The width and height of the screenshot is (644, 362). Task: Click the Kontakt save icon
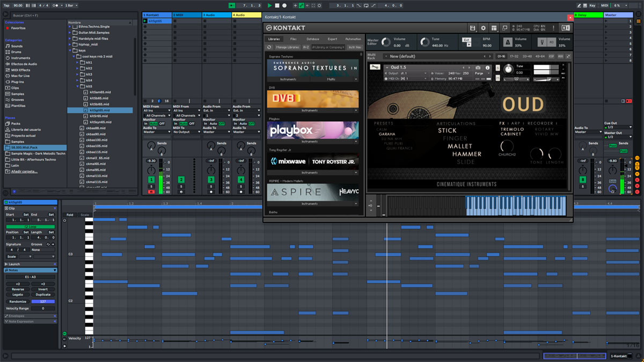[472, 28]
